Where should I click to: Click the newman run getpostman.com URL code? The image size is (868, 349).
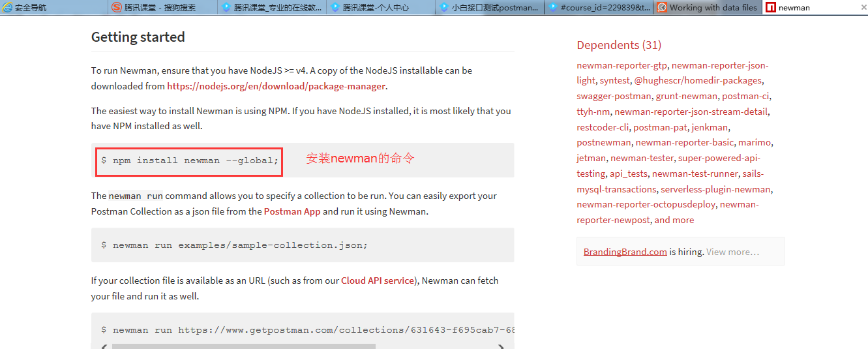pyautogui.click(x=308, y=330)
